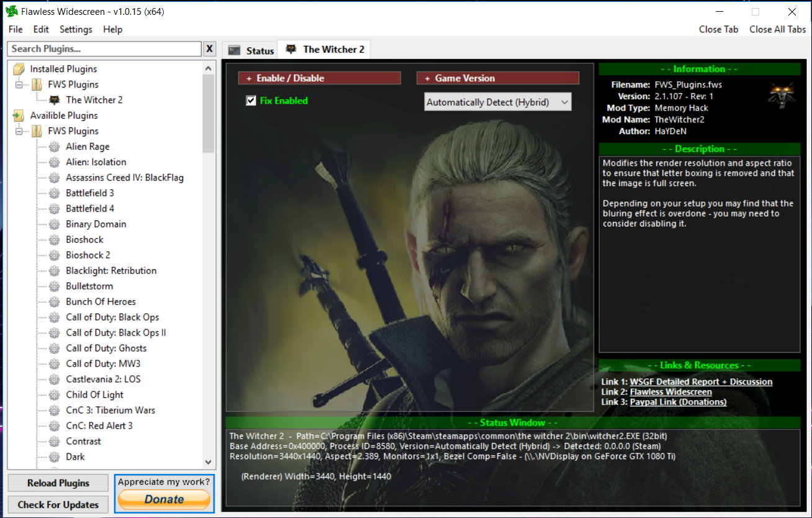Open the Edit menu
Image resolution: width=812 pixels, height=518 pixels.
(x=41, y=29)
